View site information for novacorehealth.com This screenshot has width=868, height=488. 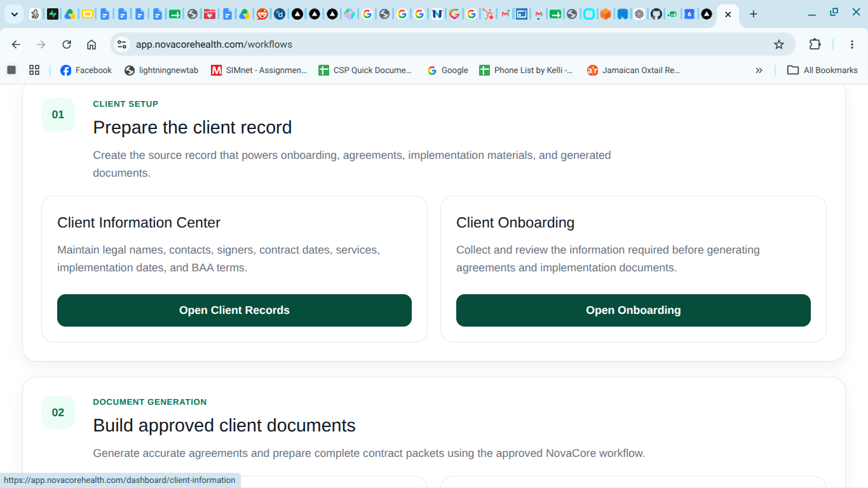pyautogui.click(x=123, y=44)
